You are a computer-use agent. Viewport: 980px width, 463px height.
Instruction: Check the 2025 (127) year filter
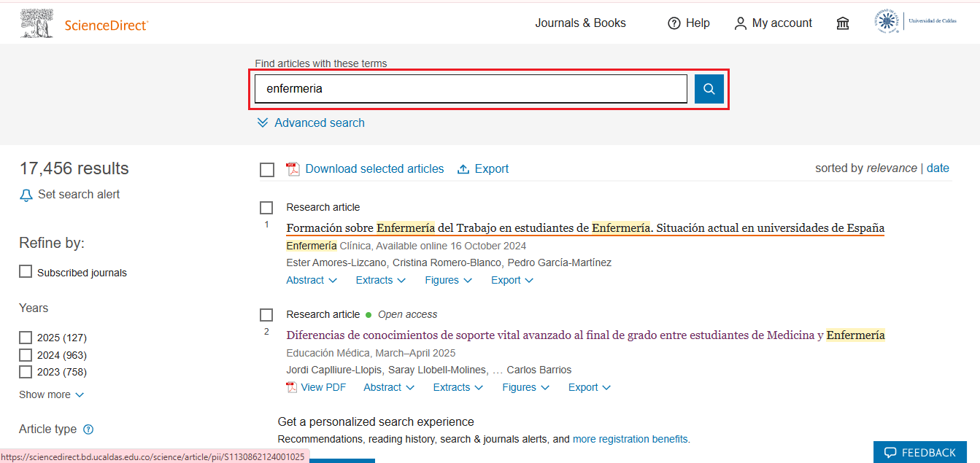point(26,338)
